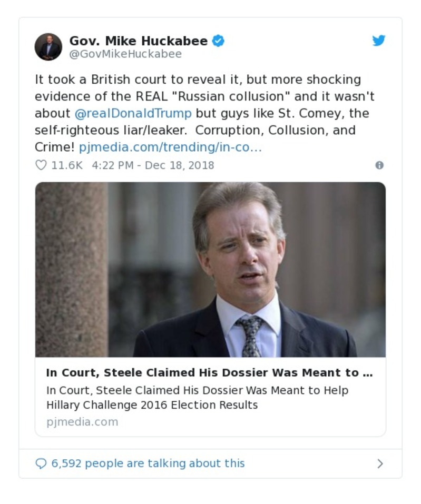Image resolution: width=421 pixels, height=504 pixels.
Task: Open the tweet info circle icon
Action: pos(379,165)
